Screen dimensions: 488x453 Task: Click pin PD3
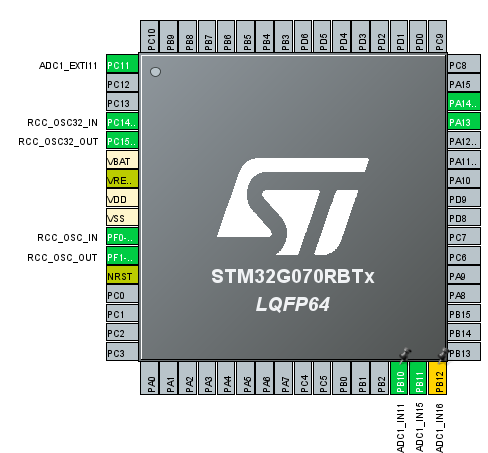361,37
